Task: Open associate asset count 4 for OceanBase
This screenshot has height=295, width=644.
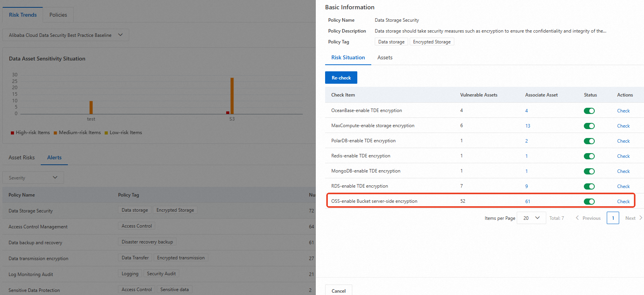Action: 526,111
